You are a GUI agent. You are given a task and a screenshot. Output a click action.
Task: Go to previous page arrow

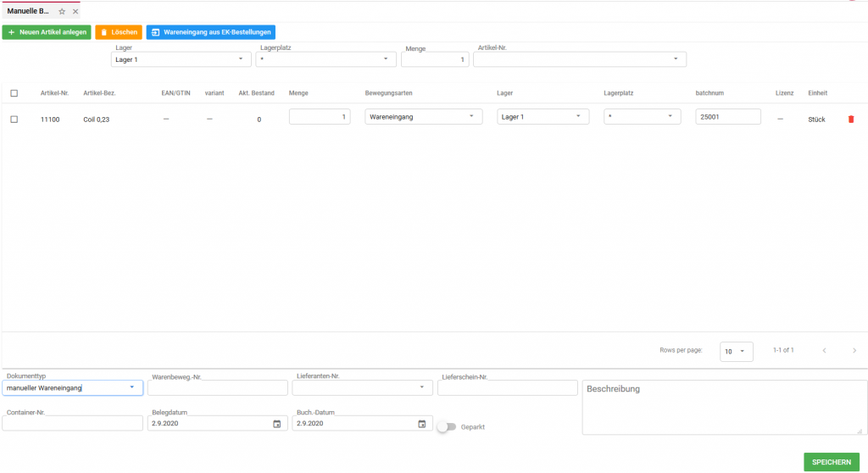tap(824, 350)
